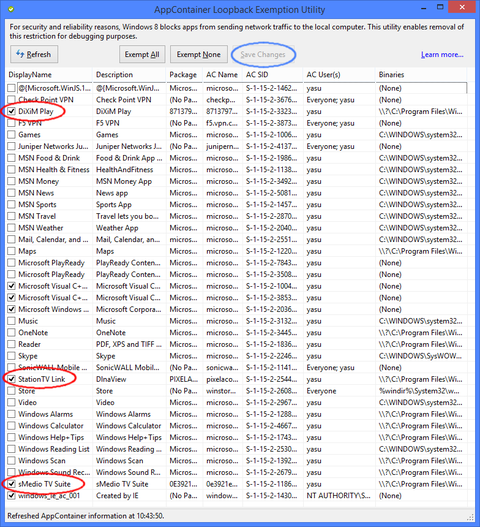Tick the Maps checkbox
Image resolution: width=480 pixels, height=527 pixels.
[11, 251]
